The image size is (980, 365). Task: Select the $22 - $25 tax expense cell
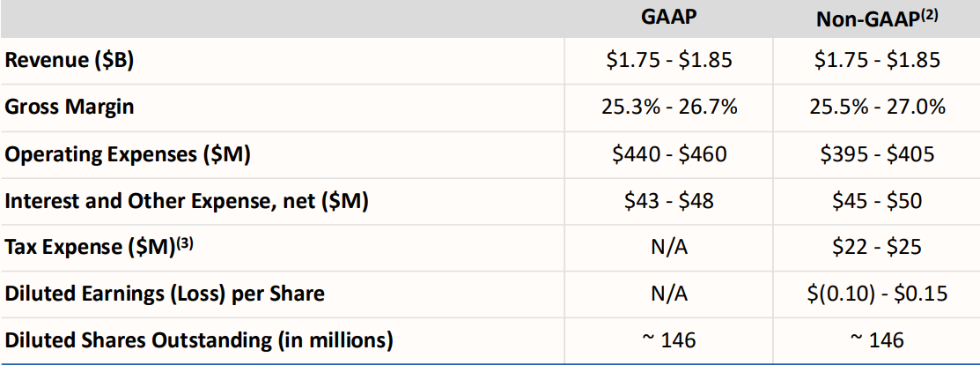click(877, 247)
